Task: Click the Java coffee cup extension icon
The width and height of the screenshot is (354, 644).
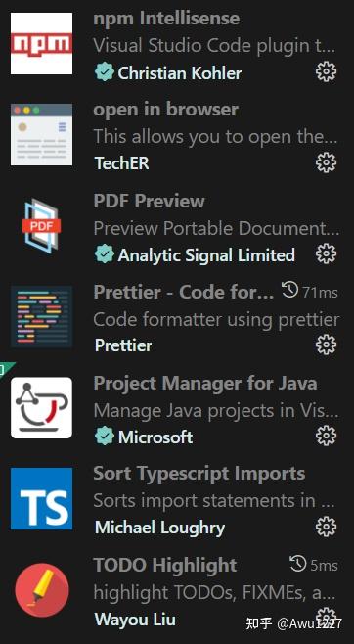Action: (x=41, y=408)
